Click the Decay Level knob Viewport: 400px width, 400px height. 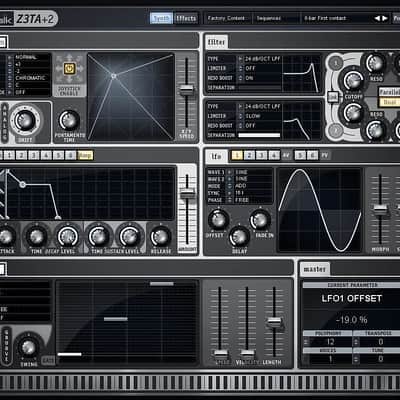tap(68, 237)
